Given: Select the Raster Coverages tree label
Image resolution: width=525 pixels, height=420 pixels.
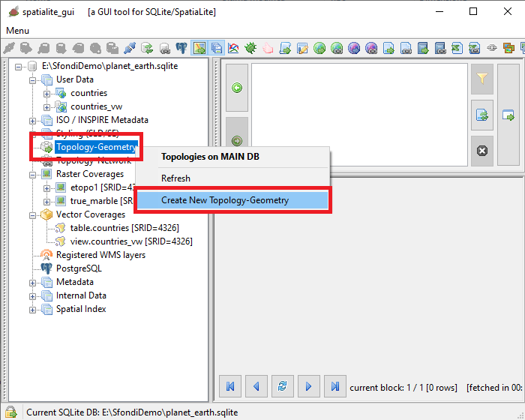Looking at the screenshot, I should point(90,174).
